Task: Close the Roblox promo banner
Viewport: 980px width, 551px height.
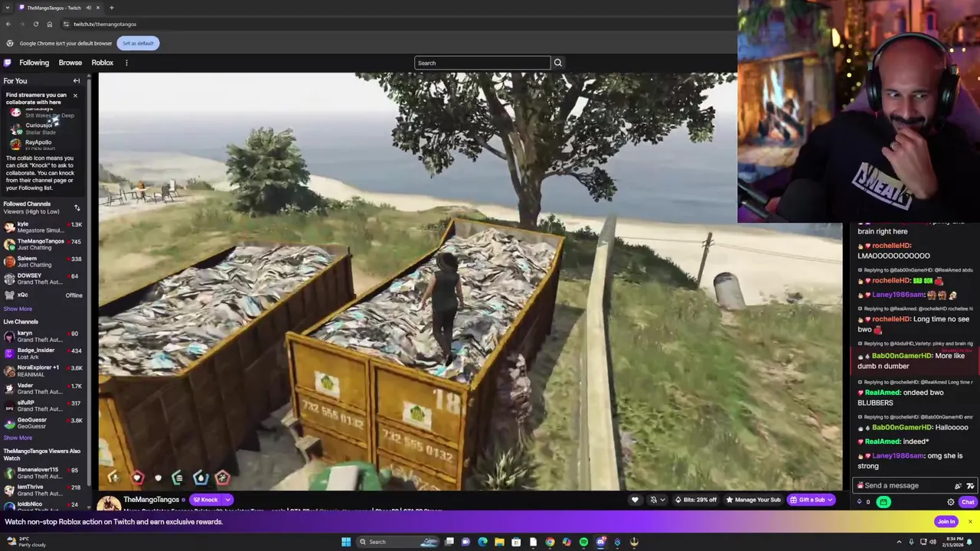Action: point(969,522)
